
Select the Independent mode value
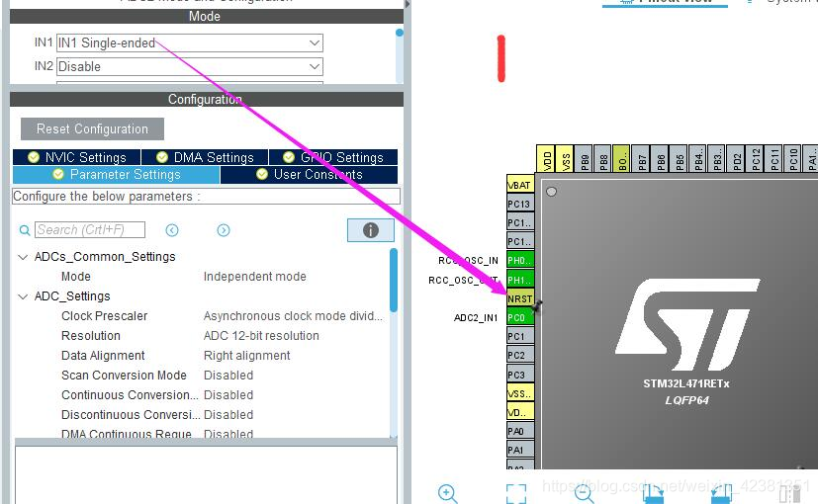coord(254,277)
